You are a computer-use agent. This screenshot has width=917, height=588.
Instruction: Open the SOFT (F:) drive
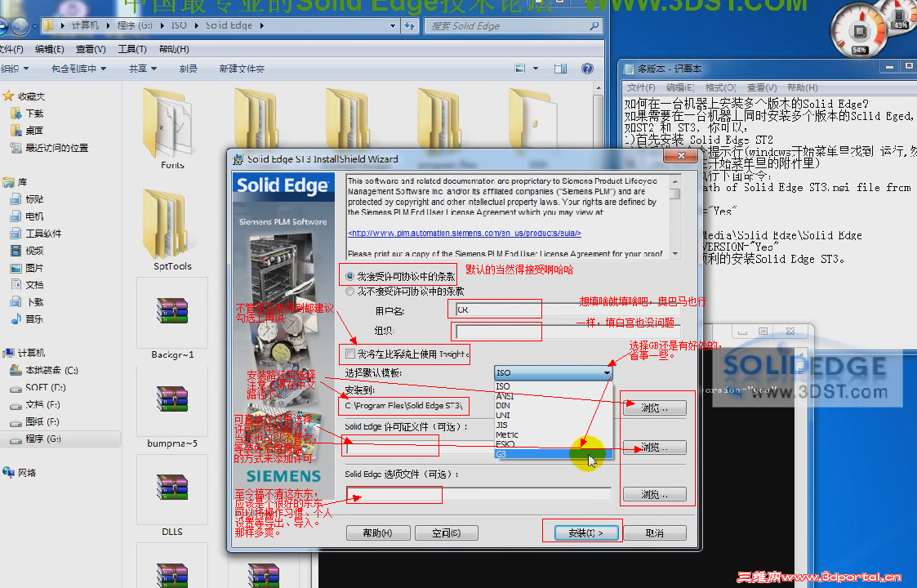tap(45, 387)
